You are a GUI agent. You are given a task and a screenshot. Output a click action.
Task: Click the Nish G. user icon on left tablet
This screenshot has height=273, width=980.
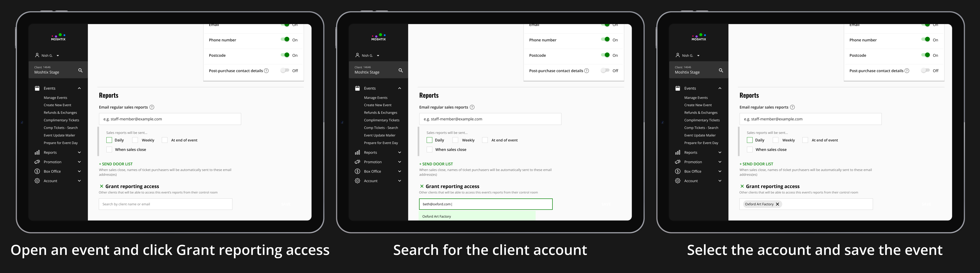pos(37,55)
